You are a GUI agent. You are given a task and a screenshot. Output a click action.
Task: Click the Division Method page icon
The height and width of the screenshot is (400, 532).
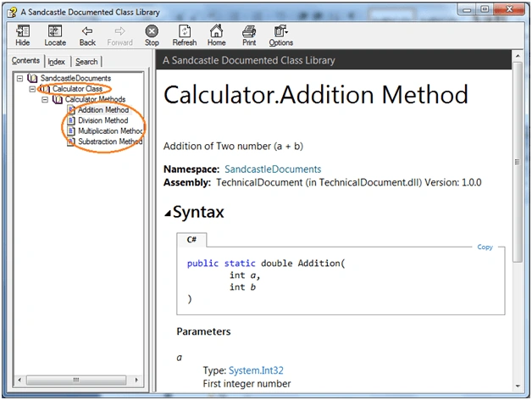tap(71, 120)
